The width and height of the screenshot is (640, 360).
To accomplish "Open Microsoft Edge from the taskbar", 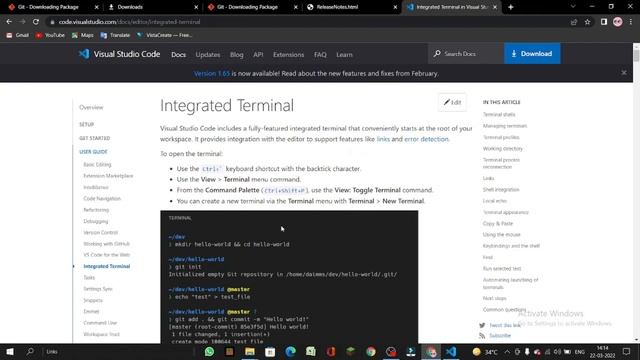I will [290, 351].
